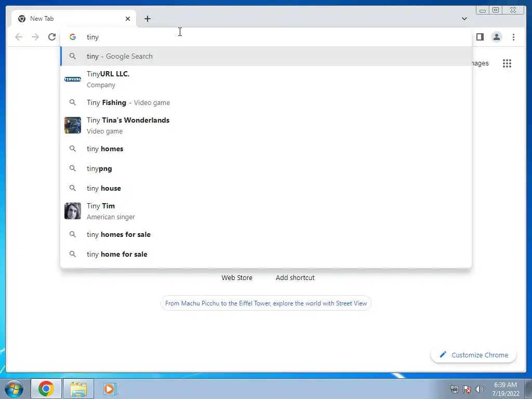The height and width of the screenshot is (399, 532).
Task: Open the Street View promo link
Action: coord(266,303)
